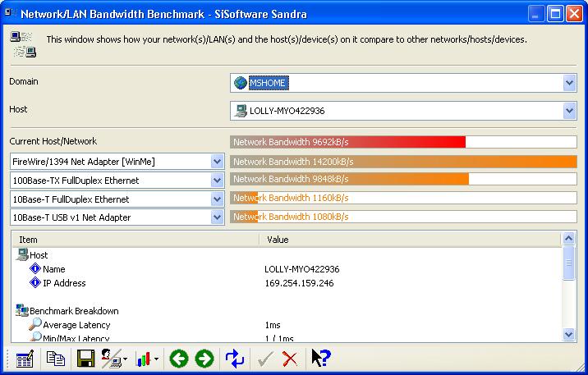588x375 pixels.
Task: Click the Value column header
Action: coord(411,240)
